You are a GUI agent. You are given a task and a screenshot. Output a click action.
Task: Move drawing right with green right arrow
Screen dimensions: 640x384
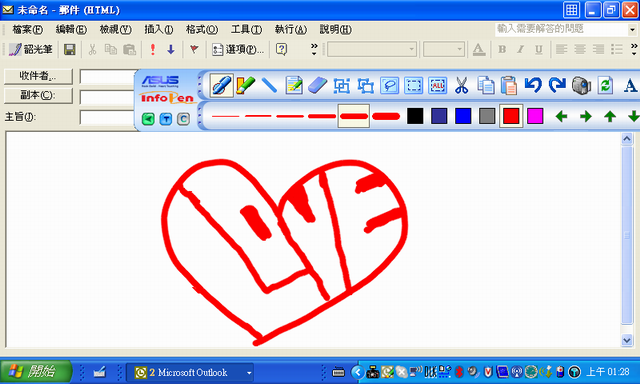(x=586, y=116)
